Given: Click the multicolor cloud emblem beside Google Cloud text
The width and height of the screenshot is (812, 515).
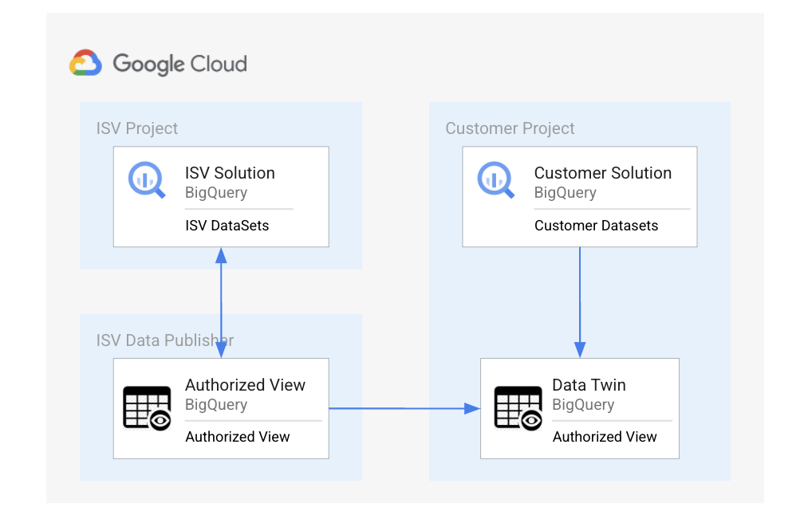Looking at the screenshot, I should (x=85, y=61).
